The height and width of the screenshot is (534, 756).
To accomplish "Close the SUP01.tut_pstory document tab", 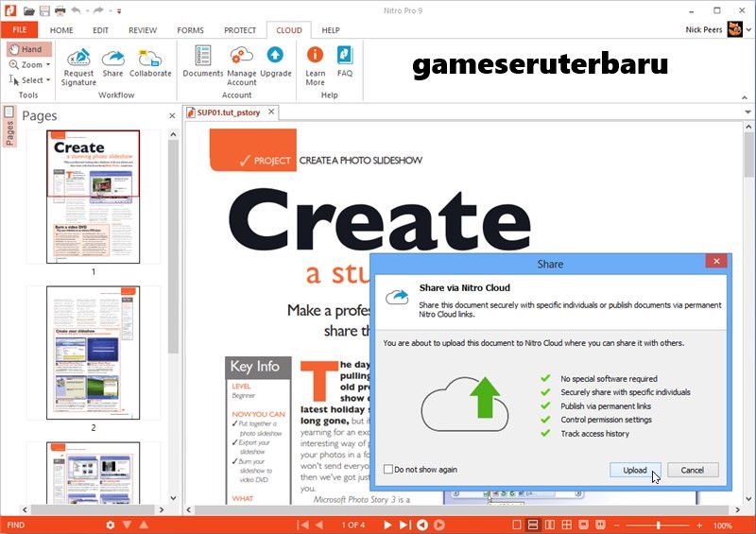I will pyautogui.click(x=271, y=112).
